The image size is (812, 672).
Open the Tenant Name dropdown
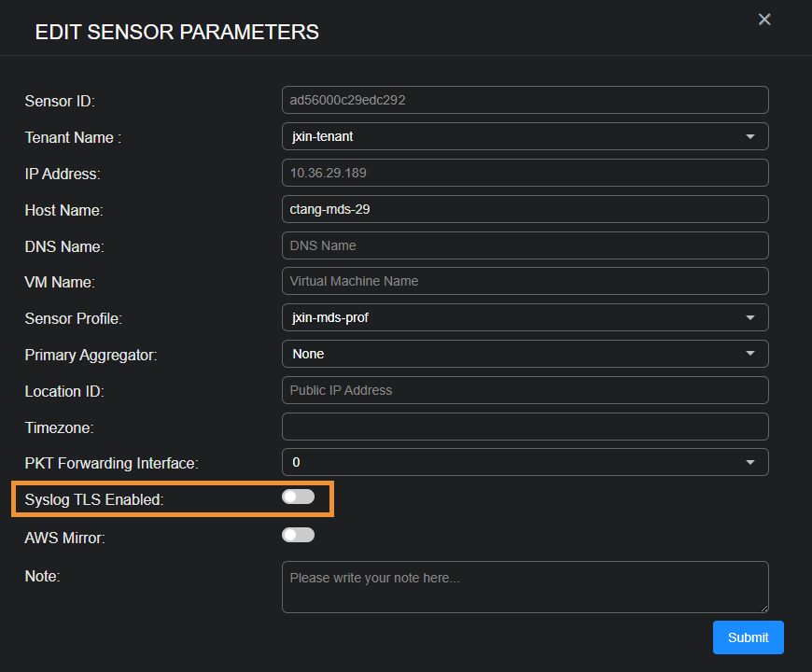coord(525,136)
